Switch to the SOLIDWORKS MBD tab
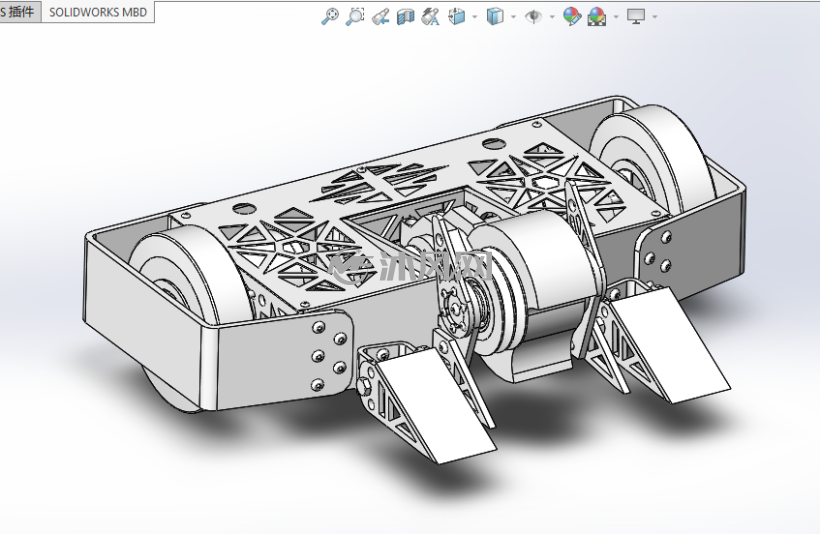This screenshot has width=820, height=534. [98, 12]
